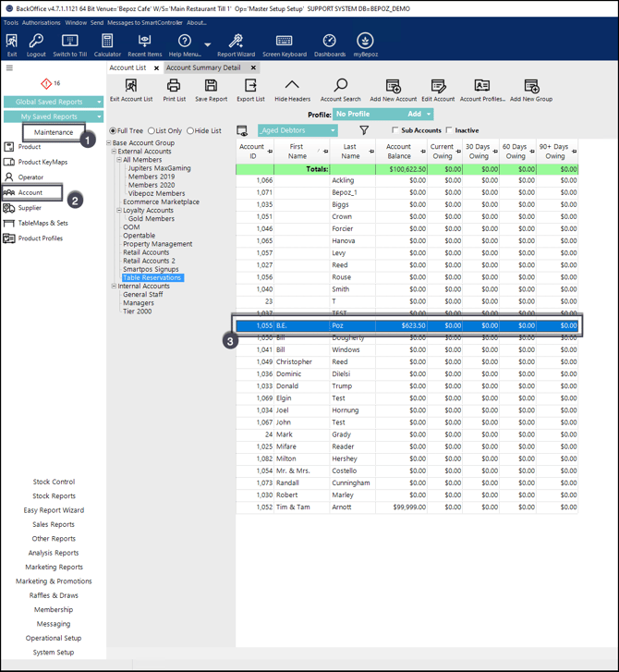The width and height of the screenshot is (619, 672).
Task: Switch to Account Summary Detail tab
Action: pyautogui.click(x=203, y=67)
